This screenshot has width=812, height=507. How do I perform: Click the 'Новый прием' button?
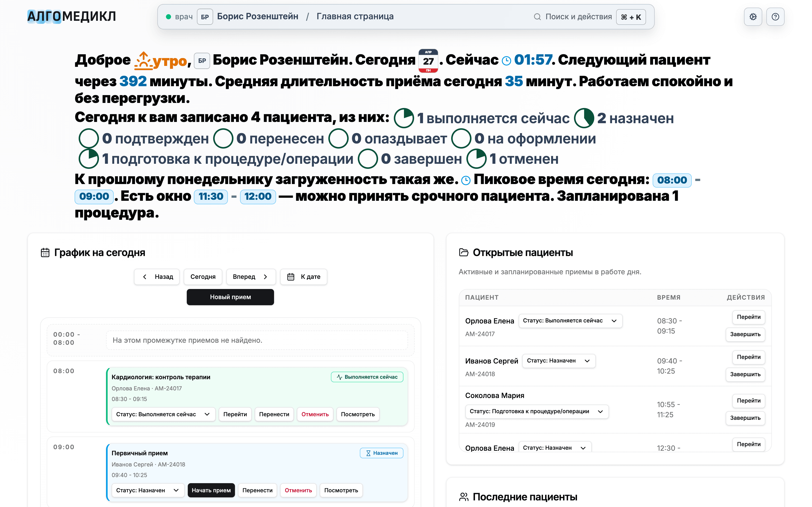[230, 297]
